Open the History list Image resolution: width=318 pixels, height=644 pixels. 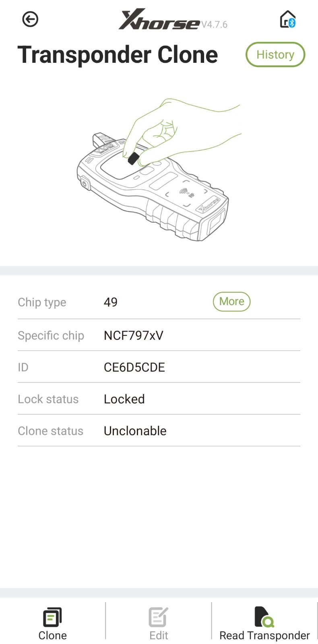coord(275,54)
